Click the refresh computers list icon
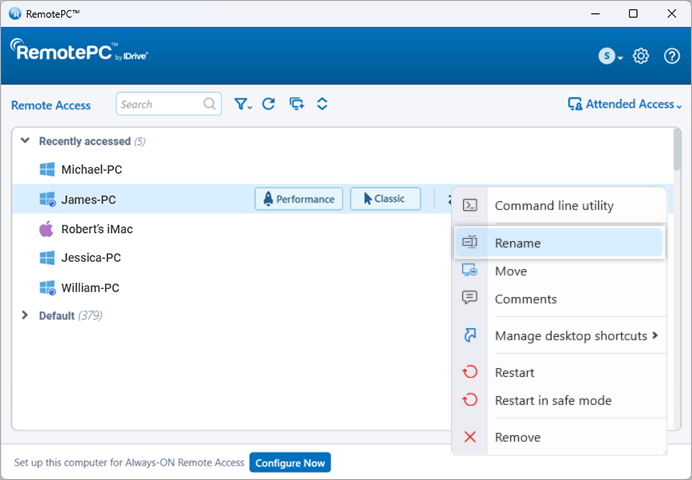The height and width of the screenshot is (480, 692). (268, 104)
